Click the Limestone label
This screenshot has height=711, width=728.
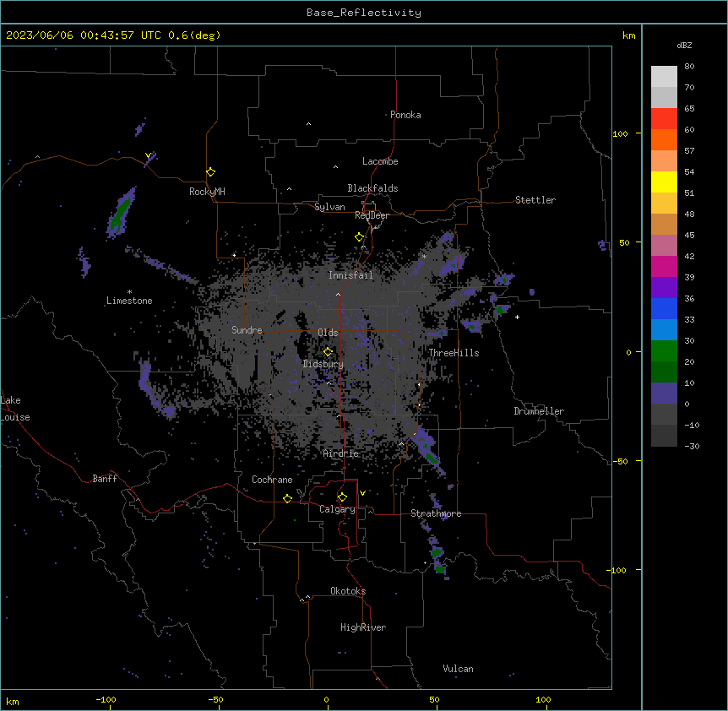click(x=129, y=301)
